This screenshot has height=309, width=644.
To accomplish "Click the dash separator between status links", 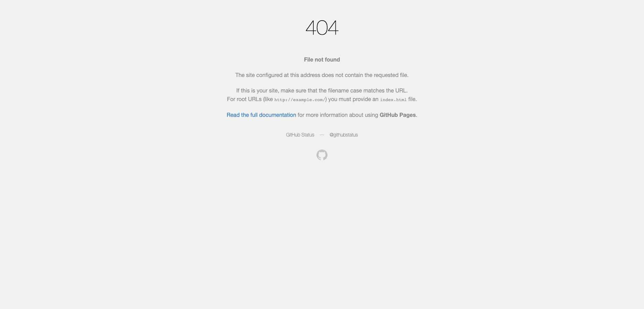I will coord(322,135).
